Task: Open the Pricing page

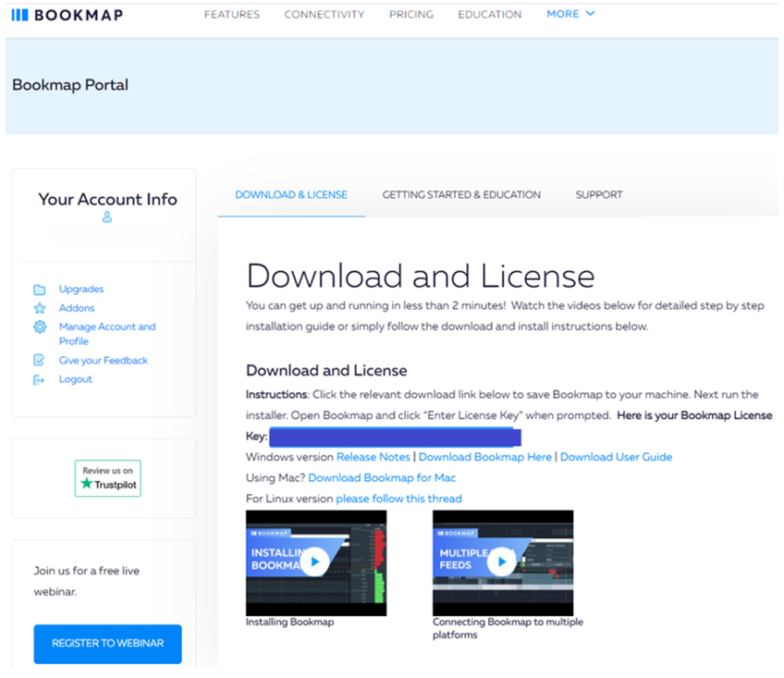Action: [x=411, y=15]
